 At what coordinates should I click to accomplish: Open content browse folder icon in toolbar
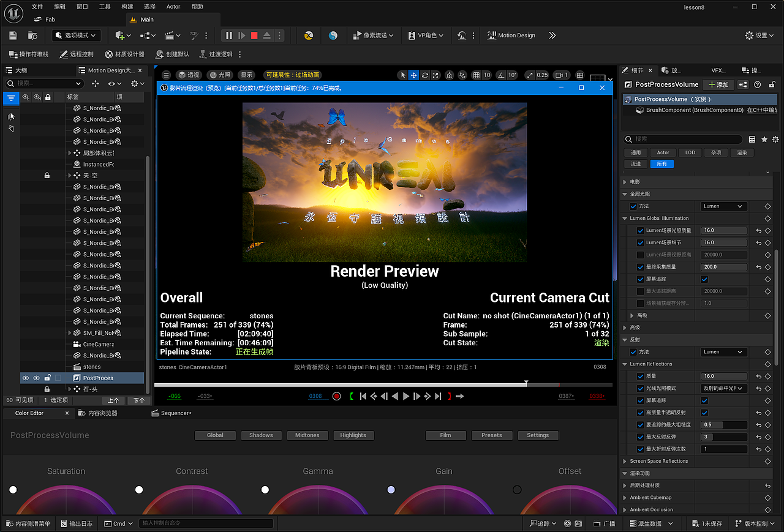point(32,36)
